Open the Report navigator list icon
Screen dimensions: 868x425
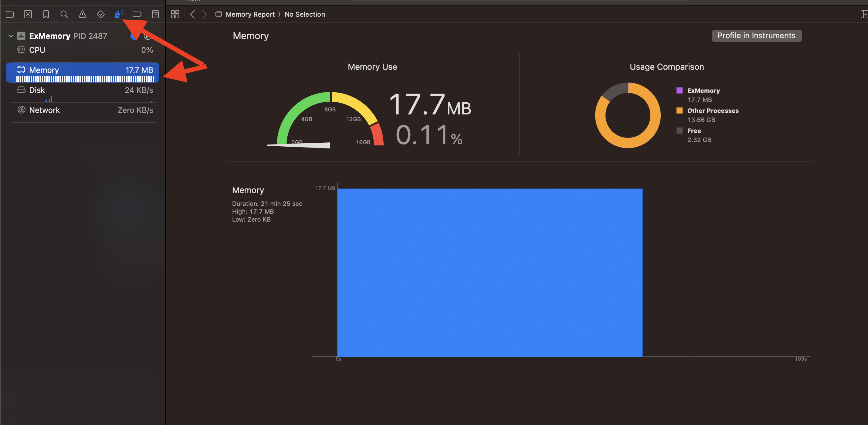click(x=155, y=14)
